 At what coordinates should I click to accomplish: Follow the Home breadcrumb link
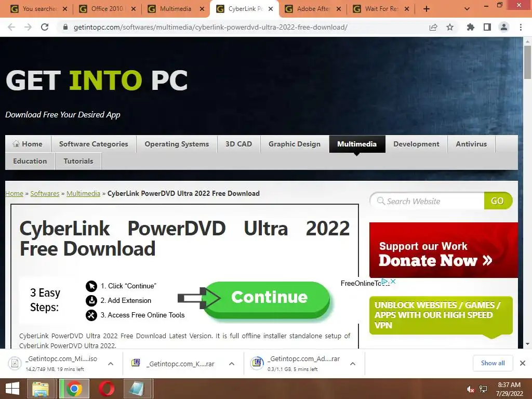tap(14, 193)
